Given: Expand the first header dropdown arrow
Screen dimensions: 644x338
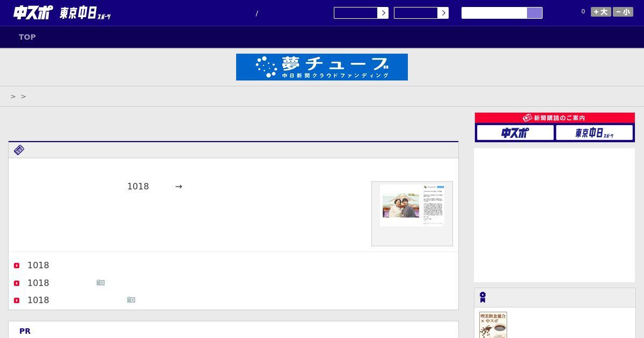Looking at the screenshot, I should pos(383,13).
